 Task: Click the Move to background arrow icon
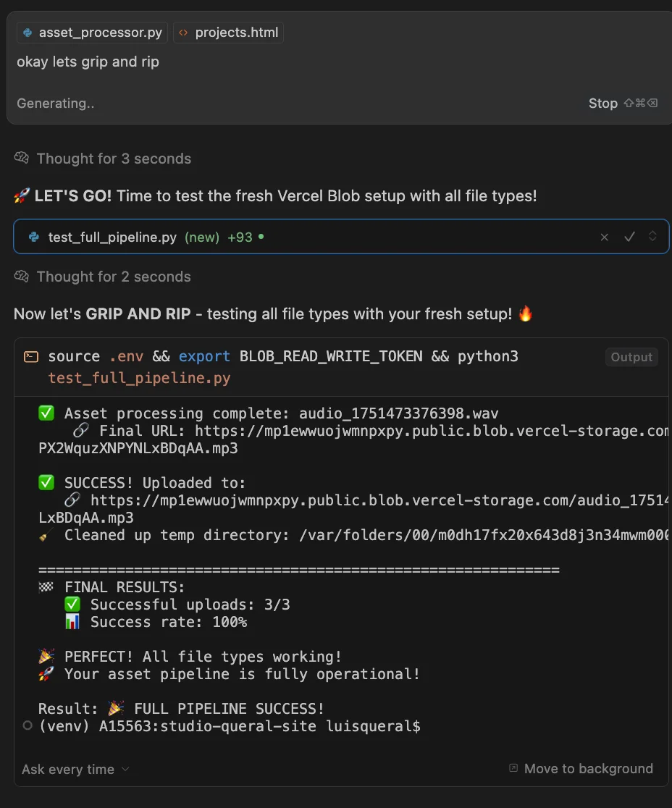pos(513,767)
